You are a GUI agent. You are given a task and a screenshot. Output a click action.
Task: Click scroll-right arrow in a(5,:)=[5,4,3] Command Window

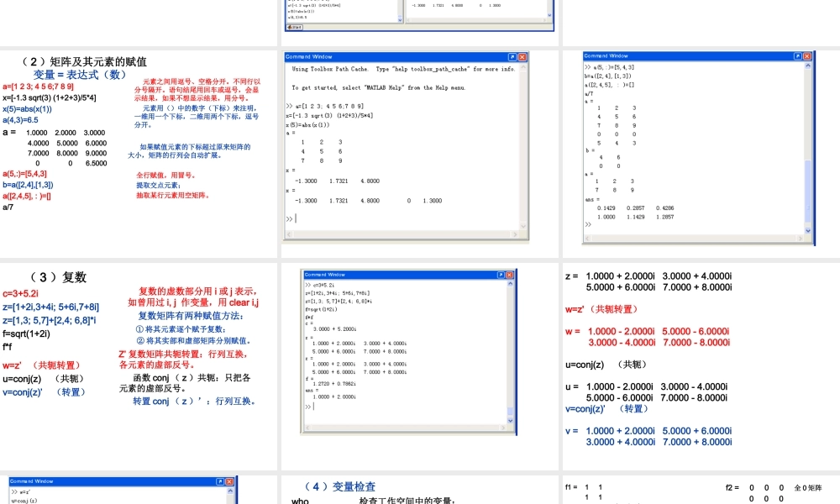[801, 239]
